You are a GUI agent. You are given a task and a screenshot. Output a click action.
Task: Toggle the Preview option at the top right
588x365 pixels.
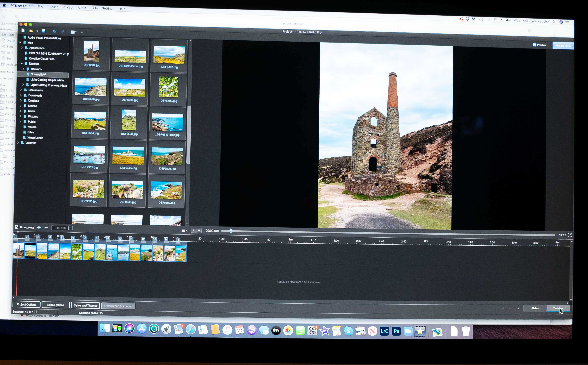[x=539, y=45]
